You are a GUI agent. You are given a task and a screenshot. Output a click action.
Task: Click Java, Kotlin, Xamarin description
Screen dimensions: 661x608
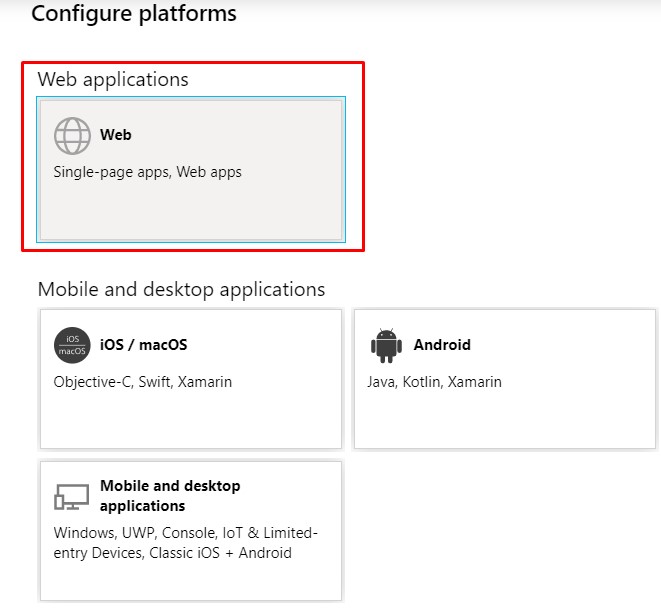434,382
